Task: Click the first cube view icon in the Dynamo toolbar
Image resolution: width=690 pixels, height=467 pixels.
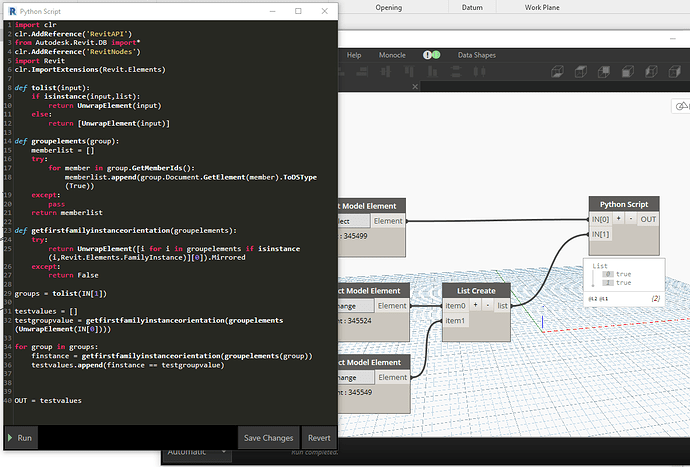Action: pos(558,71)
